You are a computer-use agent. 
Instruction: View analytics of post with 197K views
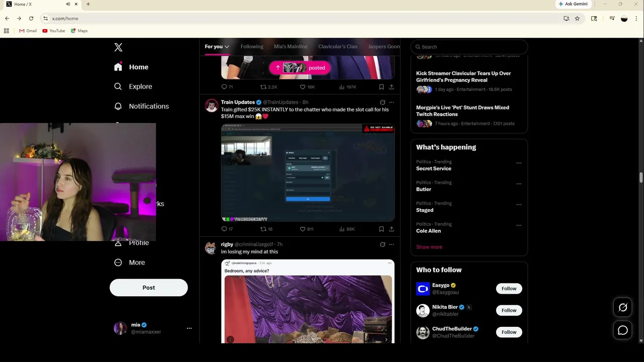pyautogui.click(x=347, y=87)
